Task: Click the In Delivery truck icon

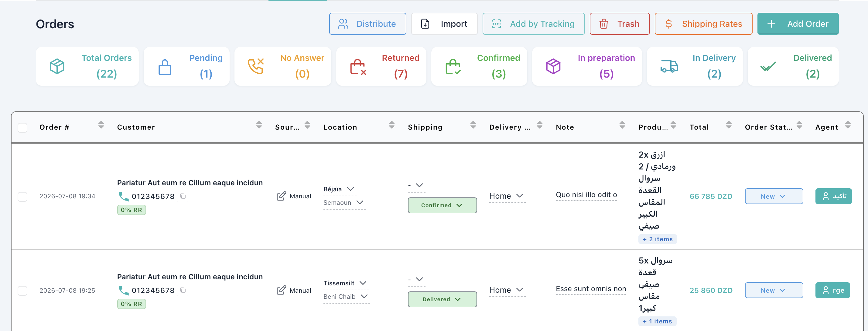Action: 669,66
